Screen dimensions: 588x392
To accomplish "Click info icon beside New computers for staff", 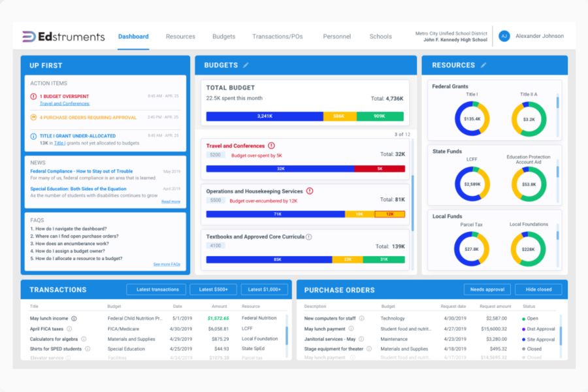I will point(361,318).
